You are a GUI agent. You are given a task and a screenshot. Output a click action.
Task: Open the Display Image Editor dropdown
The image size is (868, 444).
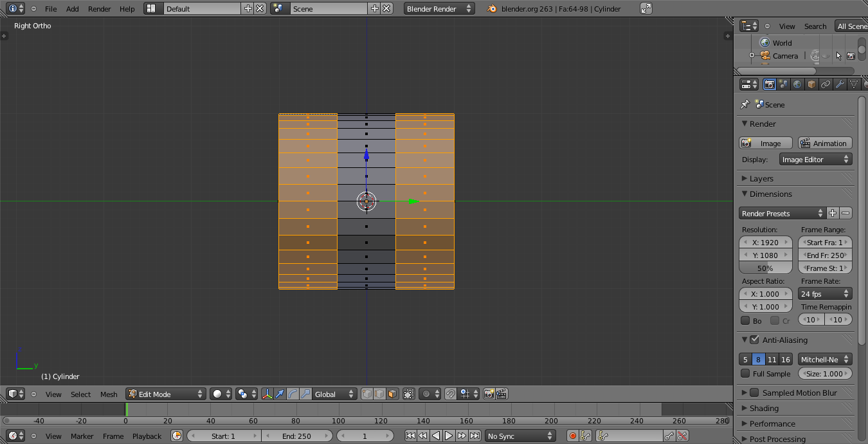pyautogui.click(x=816, y=159)
